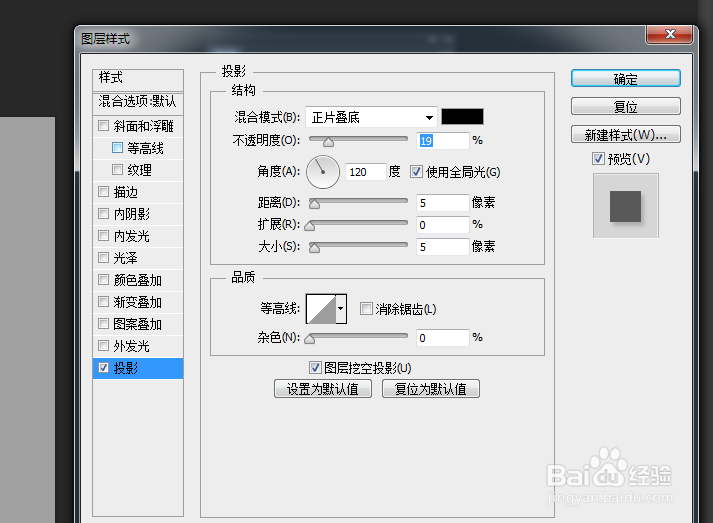The image size is (713, 523).
Task: Click the 扩展 slider handle
Action: [x=310, y=226]
